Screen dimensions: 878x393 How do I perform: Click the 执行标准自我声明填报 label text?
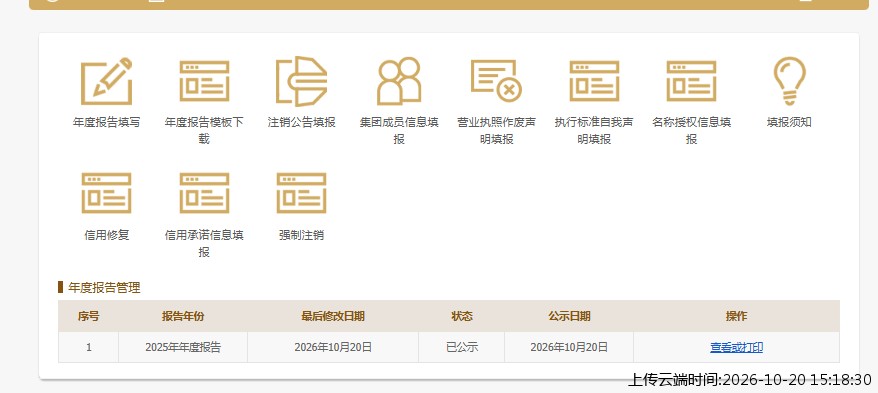click(x=594, y=130)
